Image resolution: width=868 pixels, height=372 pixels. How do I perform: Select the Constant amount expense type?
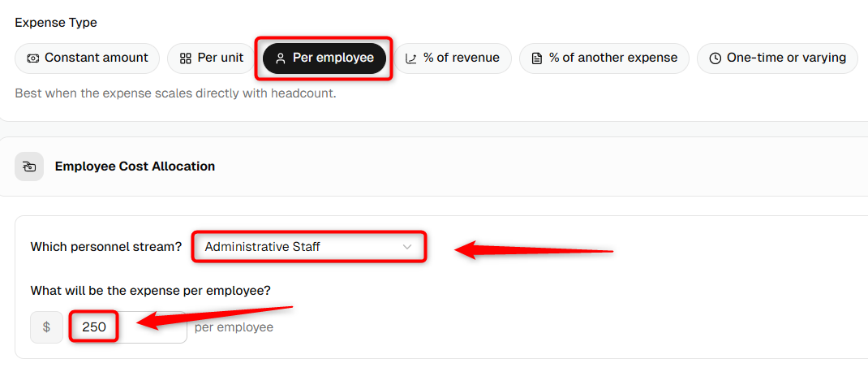point(87,58)
